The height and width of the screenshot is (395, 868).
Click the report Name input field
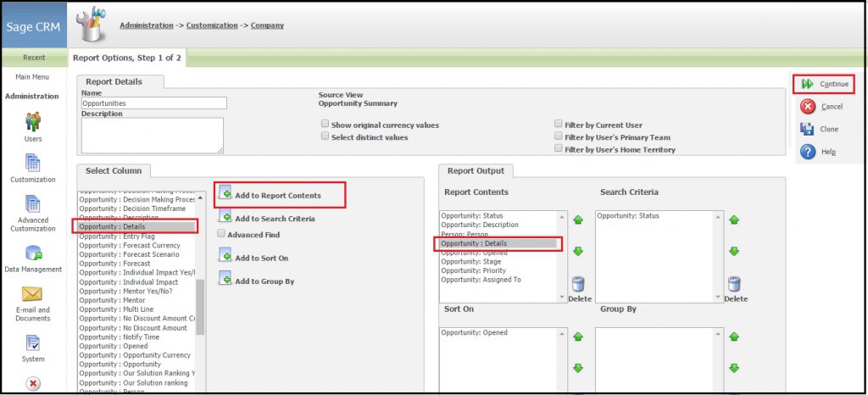[154, 103]
